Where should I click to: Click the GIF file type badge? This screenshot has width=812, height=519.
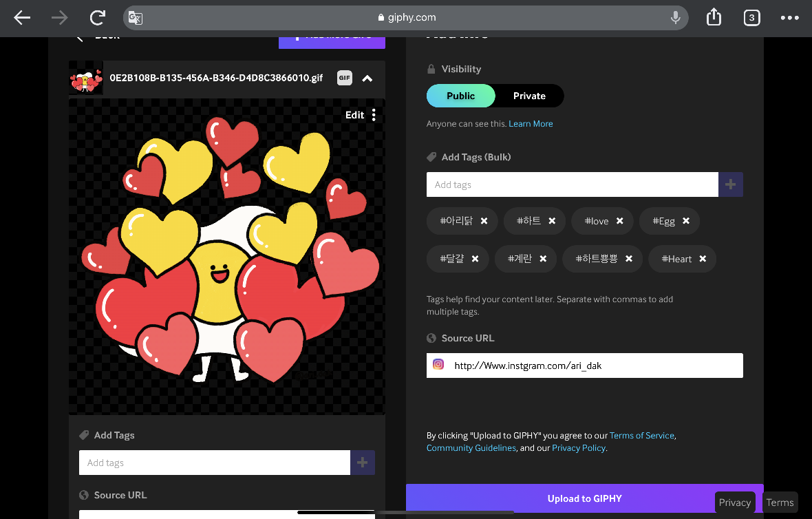344,78
